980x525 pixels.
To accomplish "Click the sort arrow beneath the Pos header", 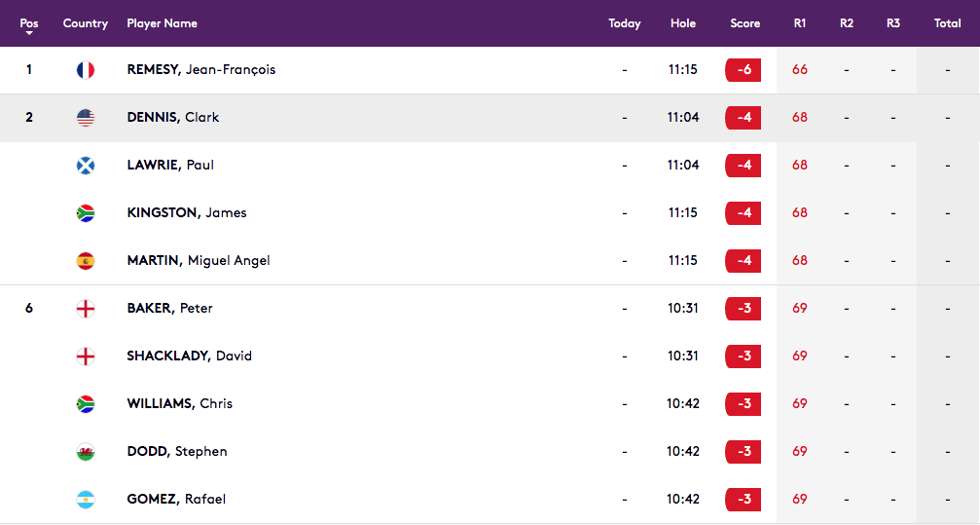I will [29, 33].
